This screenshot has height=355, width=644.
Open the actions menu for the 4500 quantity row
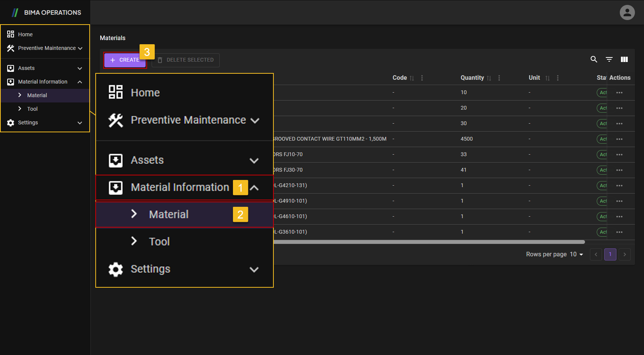point(619,139)
